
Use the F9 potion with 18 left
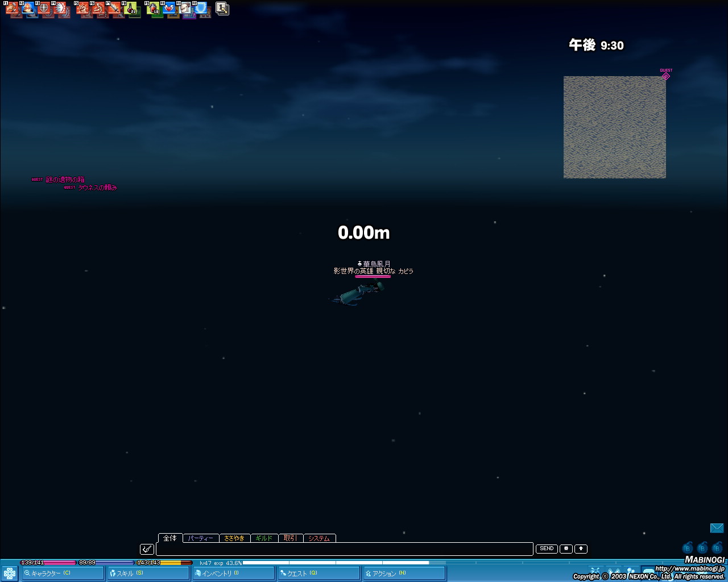tap(153, 9)
